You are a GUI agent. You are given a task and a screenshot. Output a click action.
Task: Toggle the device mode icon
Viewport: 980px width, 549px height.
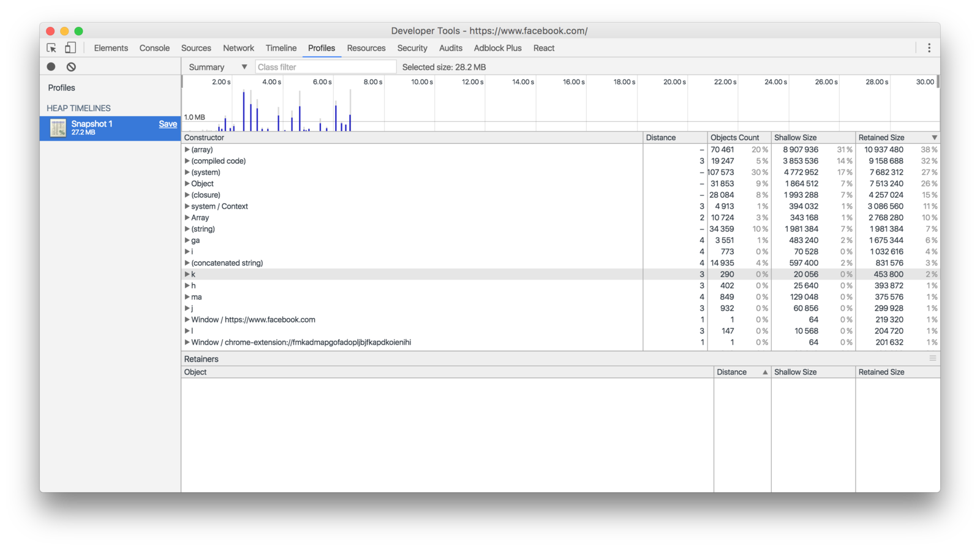tap(70, 48)
